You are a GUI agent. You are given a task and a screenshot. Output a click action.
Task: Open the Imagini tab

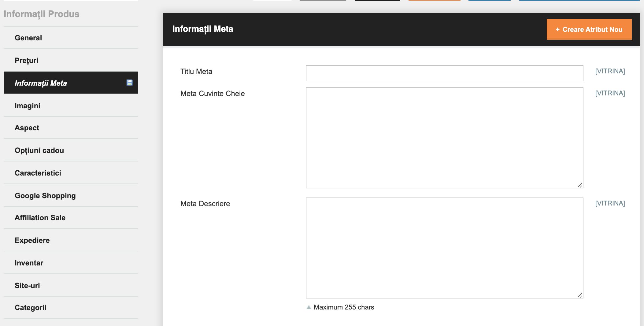(71, 106)
